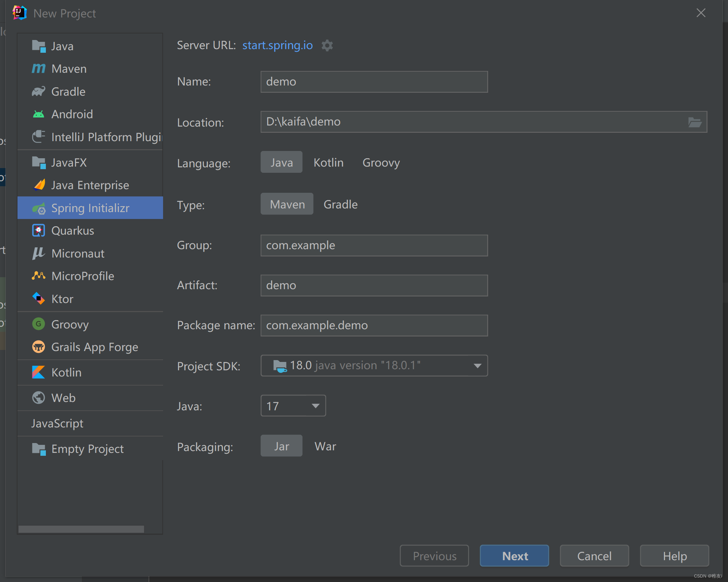Screen dimensions: 728x582
Task: Select Micronaut in the project list
Action: click(90, 253)
